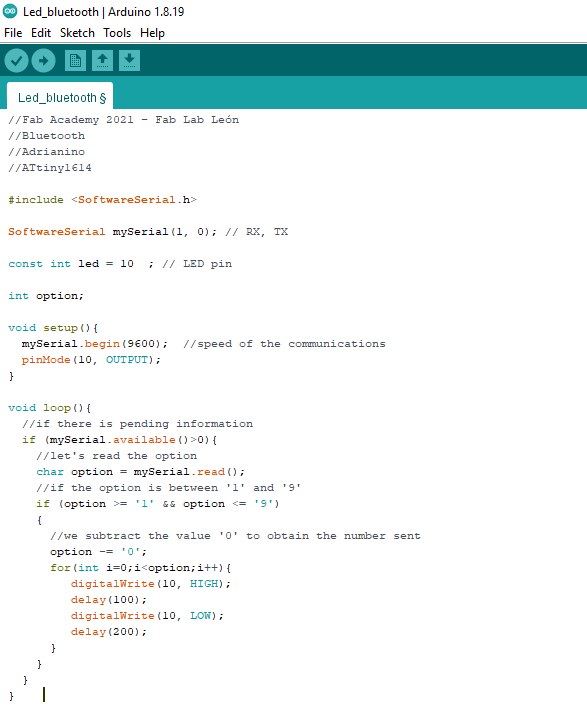This screenshot has height=722, width=587.
Task: Select the Led_bluetooth sketch tab
Action: (60, 97)
